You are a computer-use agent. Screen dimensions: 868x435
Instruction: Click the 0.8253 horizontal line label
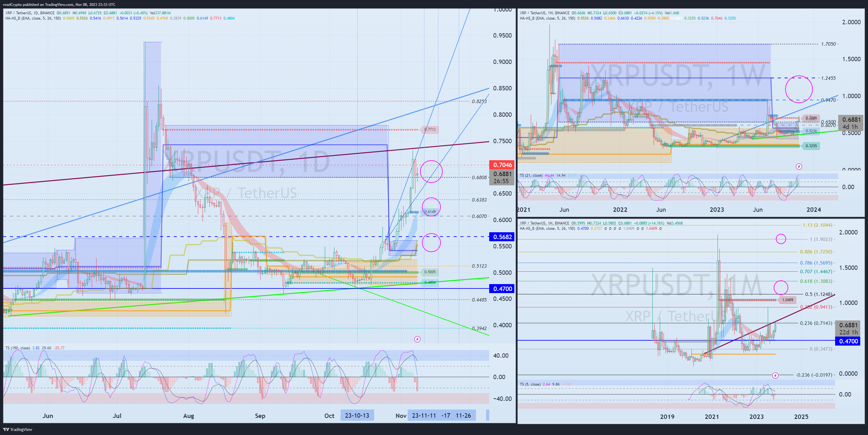[479, 101]
